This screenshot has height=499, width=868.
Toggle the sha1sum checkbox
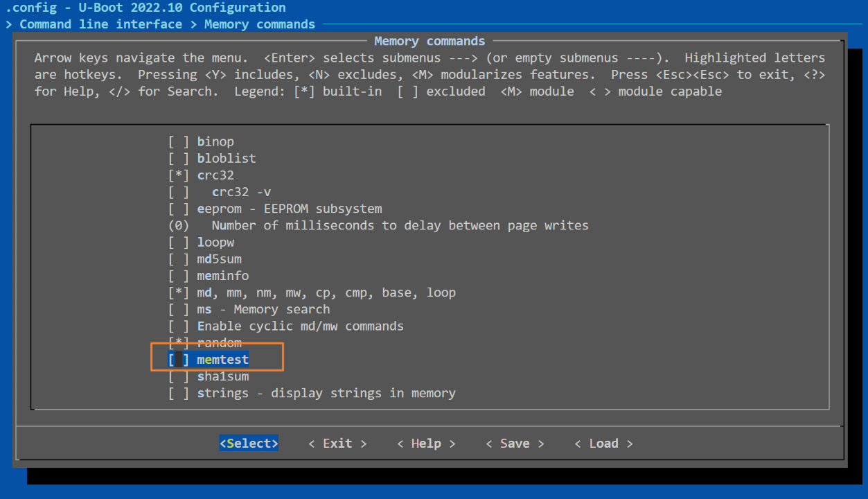(179, 376)
